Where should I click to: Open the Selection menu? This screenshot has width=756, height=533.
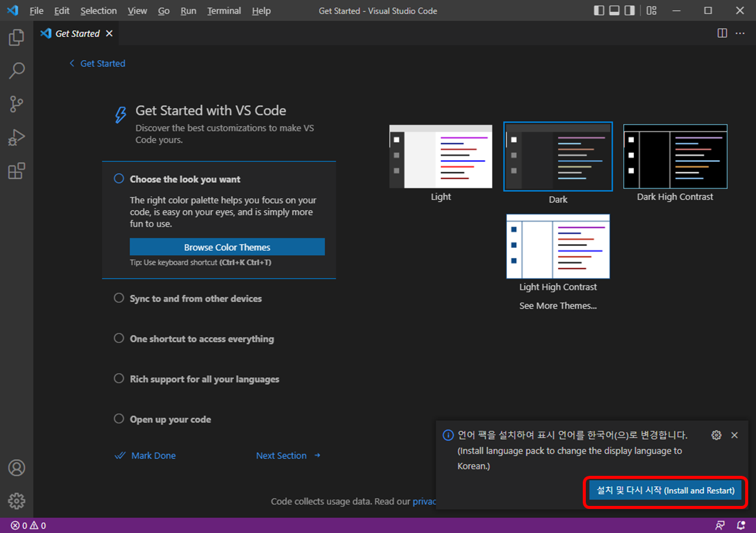click(99, 11)
